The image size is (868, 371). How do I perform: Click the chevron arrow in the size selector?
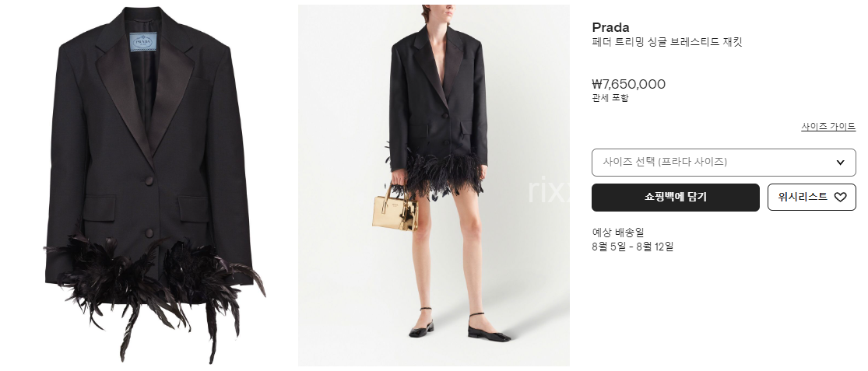pyautogui.click(x=840, y=163)
